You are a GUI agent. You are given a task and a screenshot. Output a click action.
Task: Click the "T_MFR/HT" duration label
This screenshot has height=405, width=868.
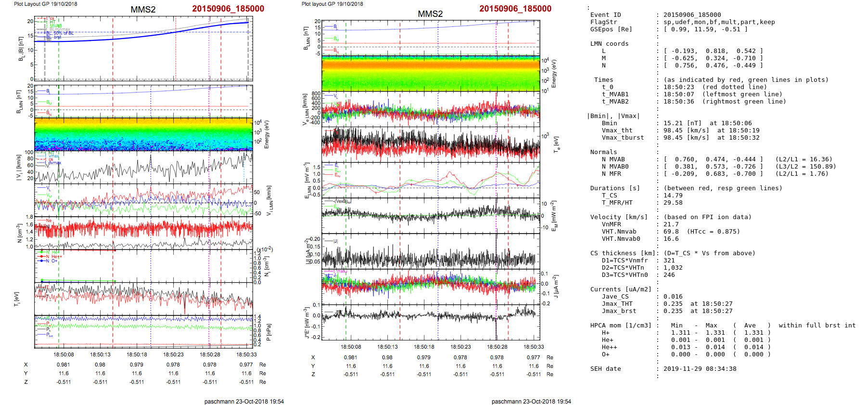click(x=617, y=203)
